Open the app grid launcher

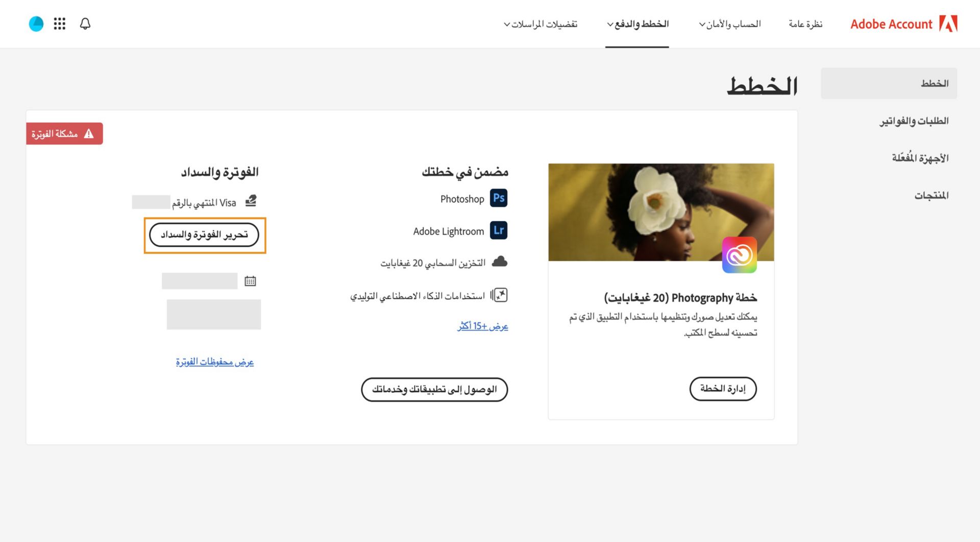(59, 23)
